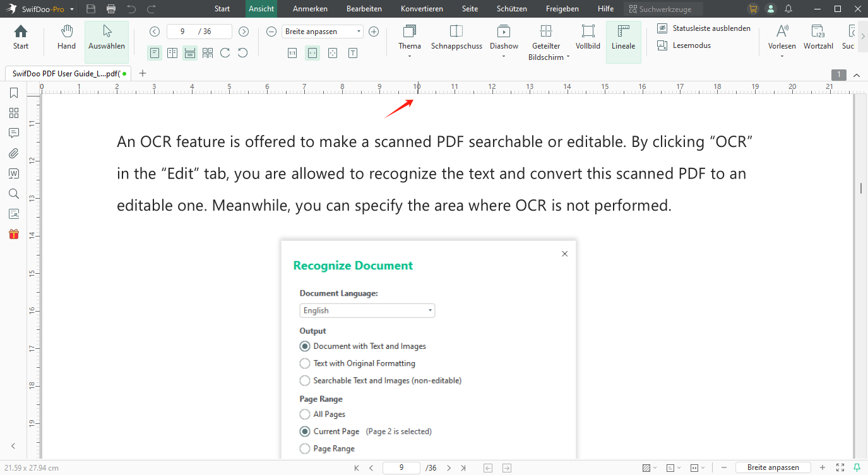Open the Schützen tab

pos(513,9)
